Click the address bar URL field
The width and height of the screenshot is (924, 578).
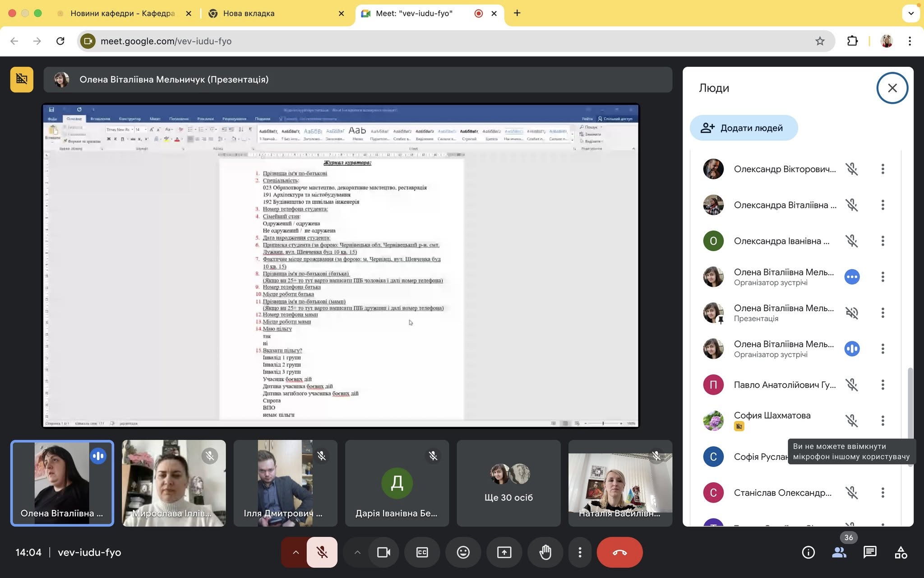point(456,41)
